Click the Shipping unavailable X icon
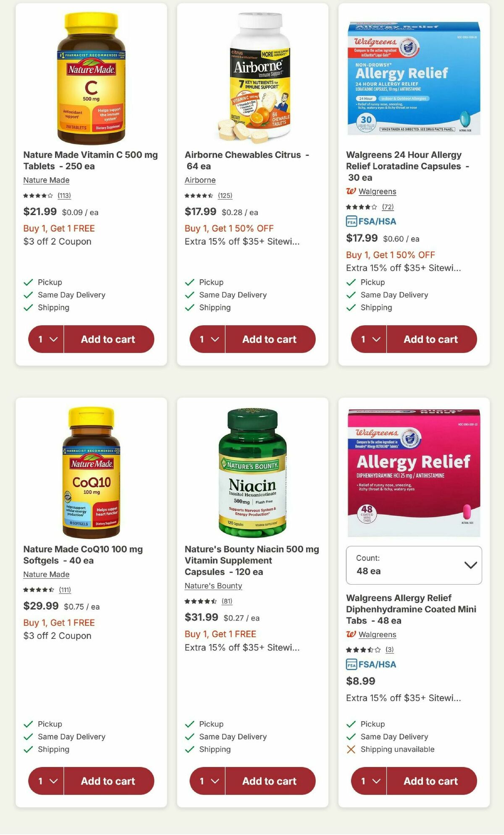This screenshot has height=835, width=504. pyautogui.click(x=350, y=749)
